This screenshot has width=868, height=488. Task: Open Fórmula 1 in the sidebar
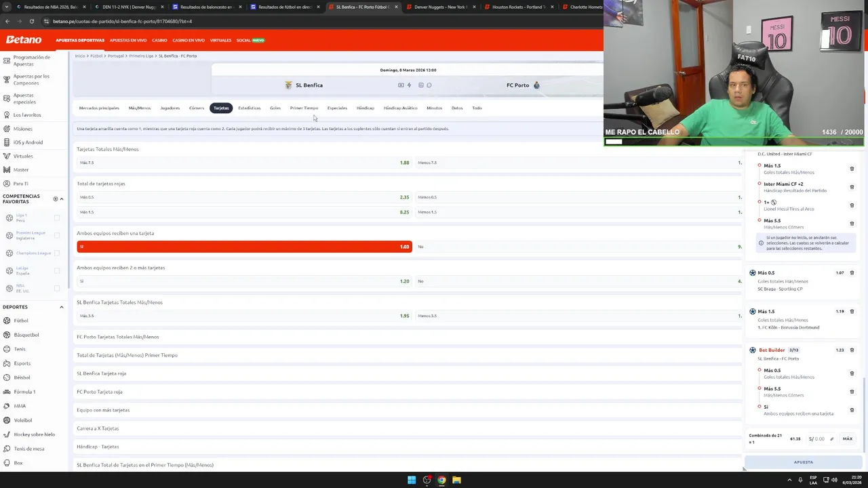coord(24,392)
